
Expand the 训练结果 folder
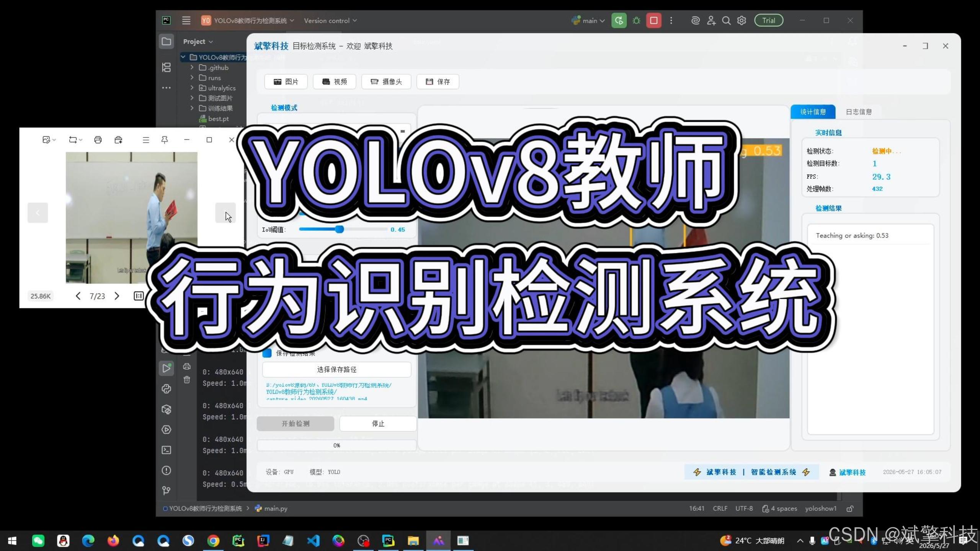click(192, 108)
